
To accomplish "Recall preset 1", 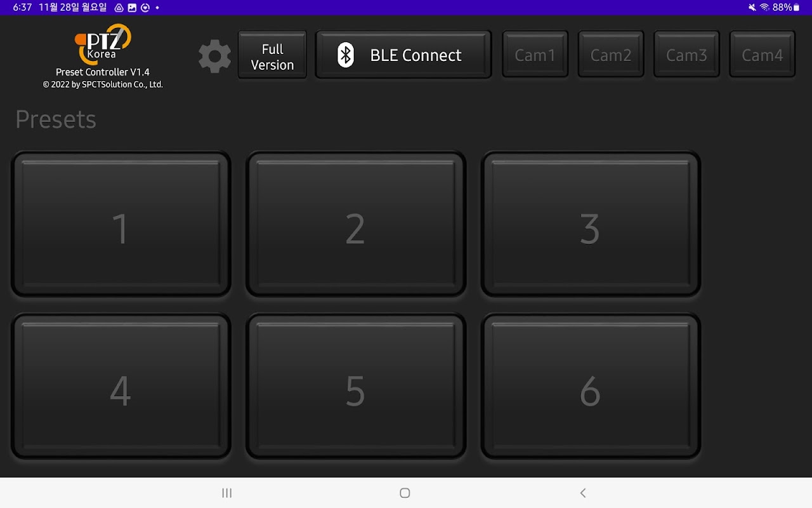I will [121, 224].
